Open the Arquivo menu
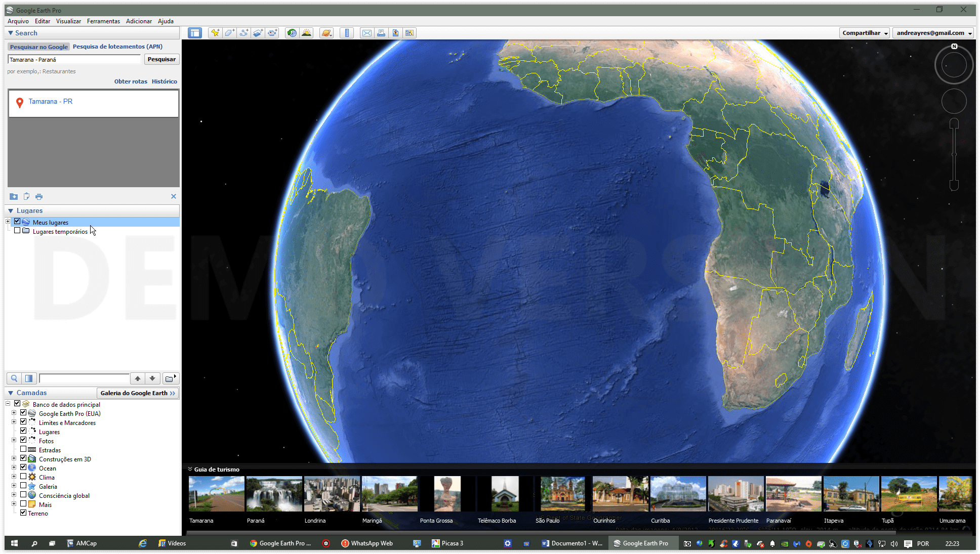The width and height of the screenshot is (980, 554). 18,21
